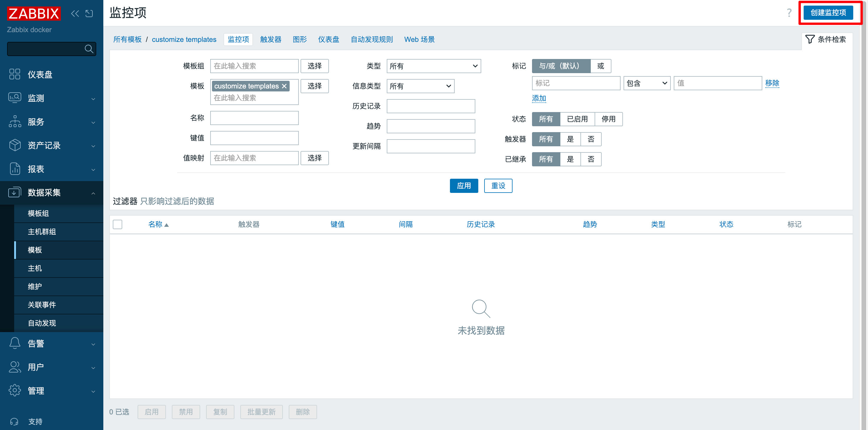Click the 管理 administration gear icon
868x430 pixels.
pos(15,390)
